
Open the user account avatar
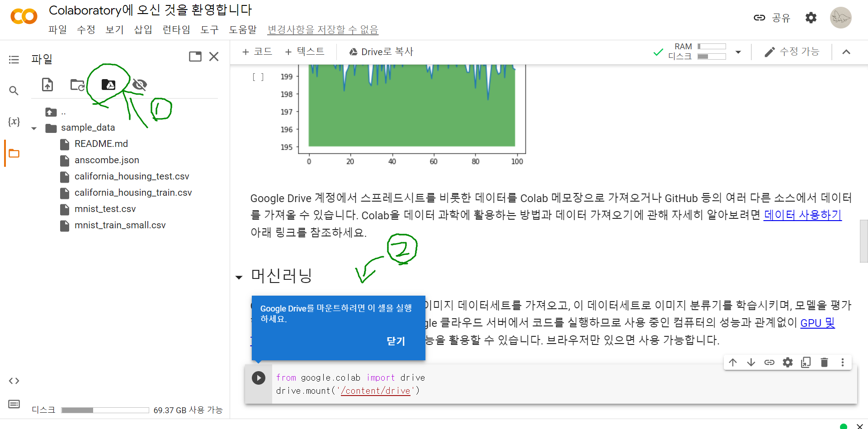click(x=840, y=18)
